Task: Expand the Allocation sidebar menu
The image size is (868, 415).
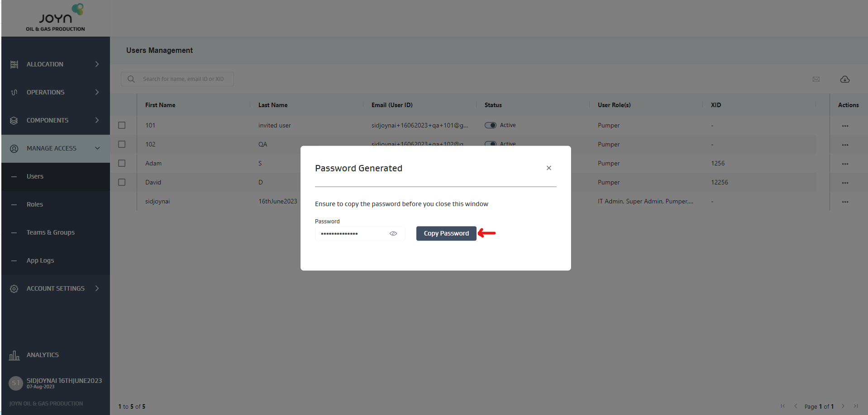Action: (x=55, y=64)
